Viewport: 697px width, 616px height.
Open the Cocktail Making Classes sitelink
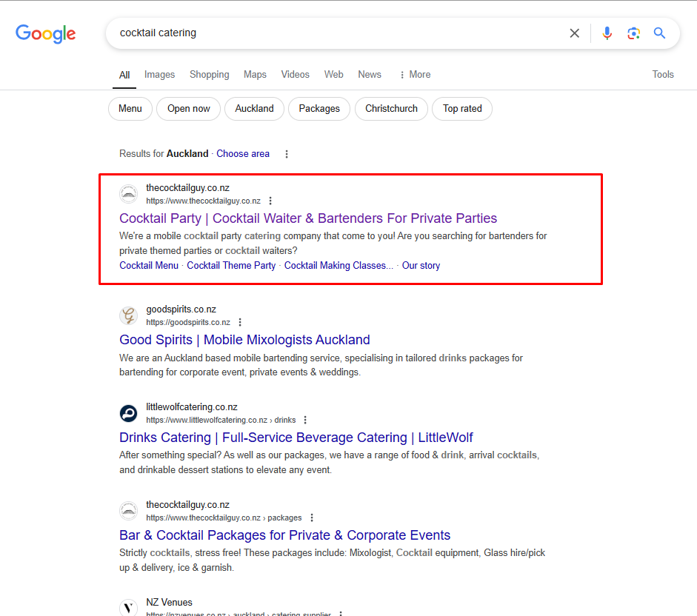(339, 265)
